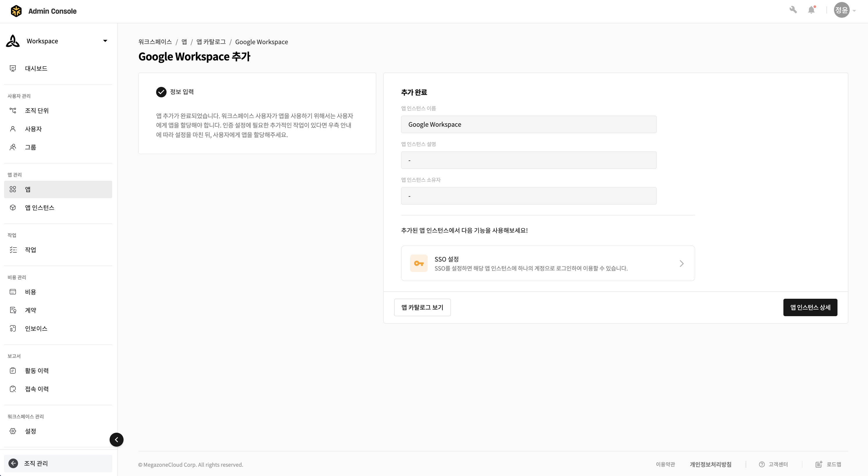
Task: Click the 앱 인스턴스 설명 field
Action: coord(529,160)
